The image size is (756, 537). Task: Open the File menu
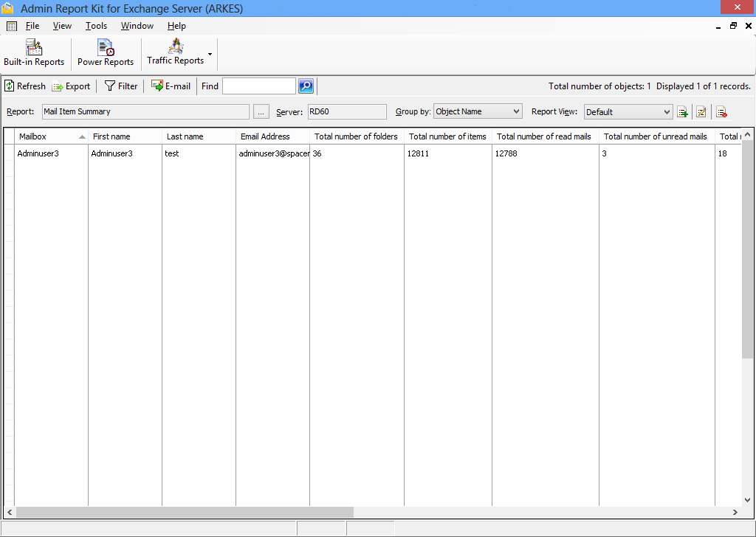pyautogui.click(x=32, y=26)
